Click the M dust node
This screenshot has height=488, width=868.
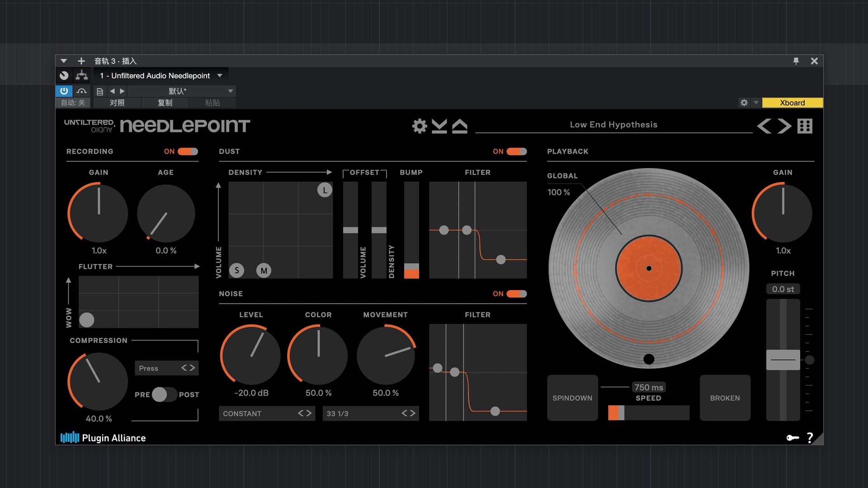pos(264,271)
